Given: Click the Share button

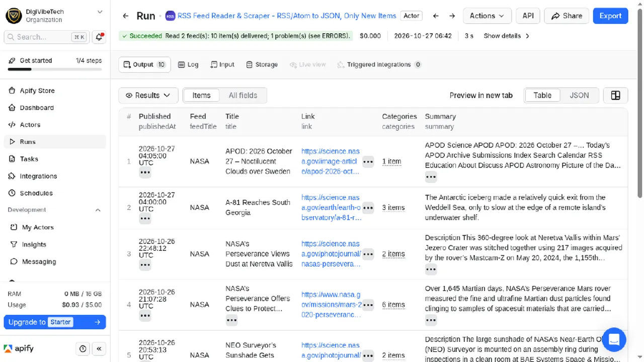Looking at the screenshot, I should 567,16.
